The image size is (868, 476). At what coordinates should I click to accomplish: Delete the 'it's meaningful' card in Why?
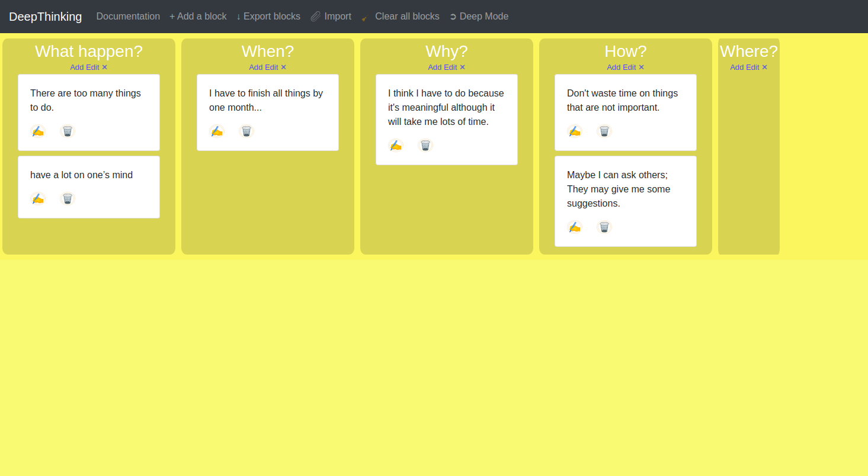[x=425, y=146]
